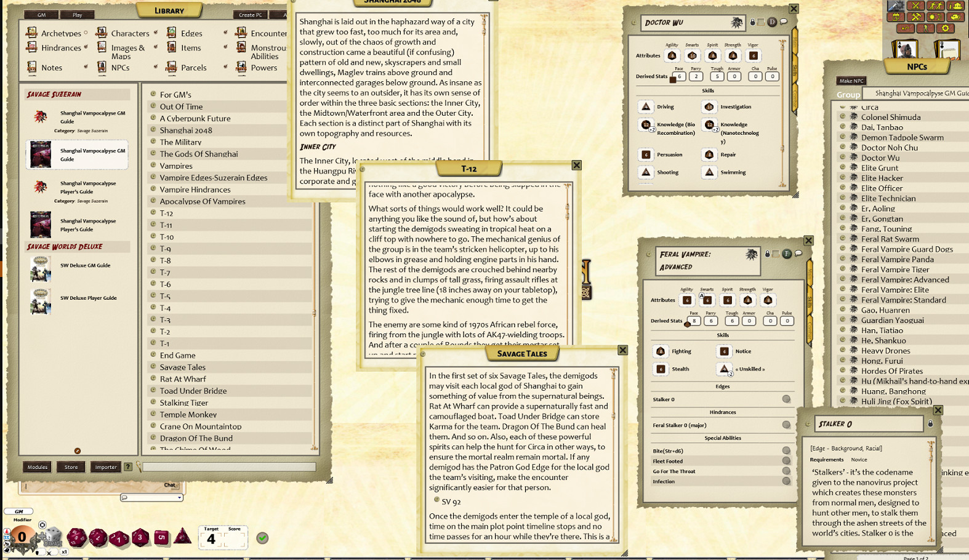Roll Doctor Wu's Investigation skill die
The height and width of the screenshot is (560, 969).
click(709, 107)
